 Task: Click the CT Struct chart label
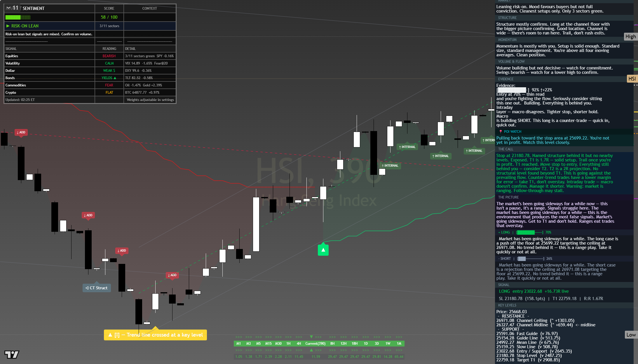click(97, 288)
